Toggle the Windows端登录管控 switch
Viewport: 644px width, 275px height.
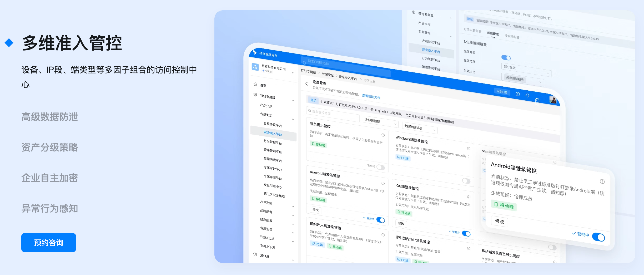tap(466, 181)
